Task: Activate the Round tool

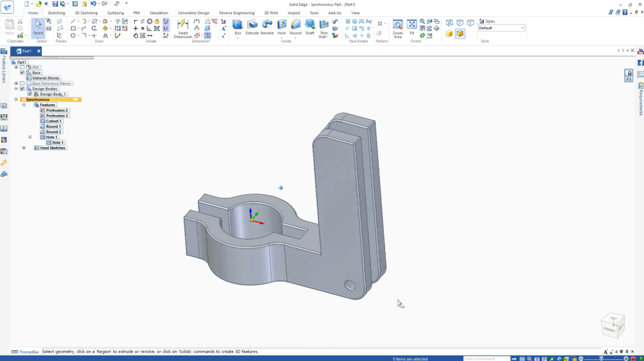Action: tap(295, 27)
